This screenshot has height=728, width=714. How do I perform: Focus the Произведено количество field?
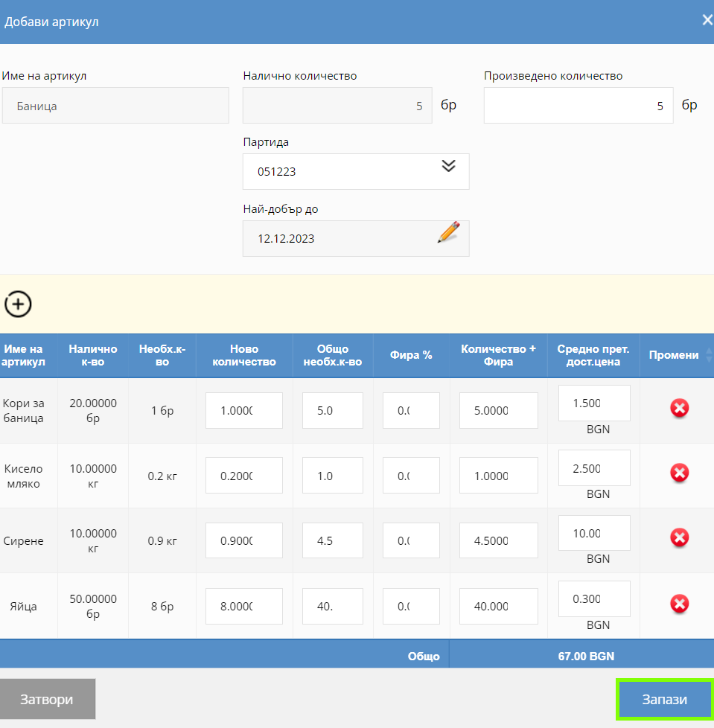578,106
